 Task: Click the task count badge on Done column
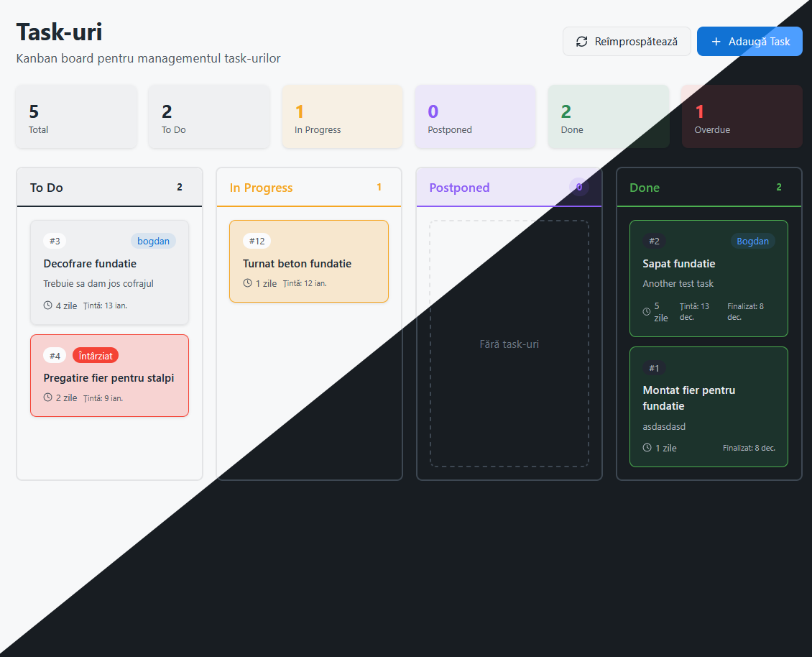[x=778, y=186]
